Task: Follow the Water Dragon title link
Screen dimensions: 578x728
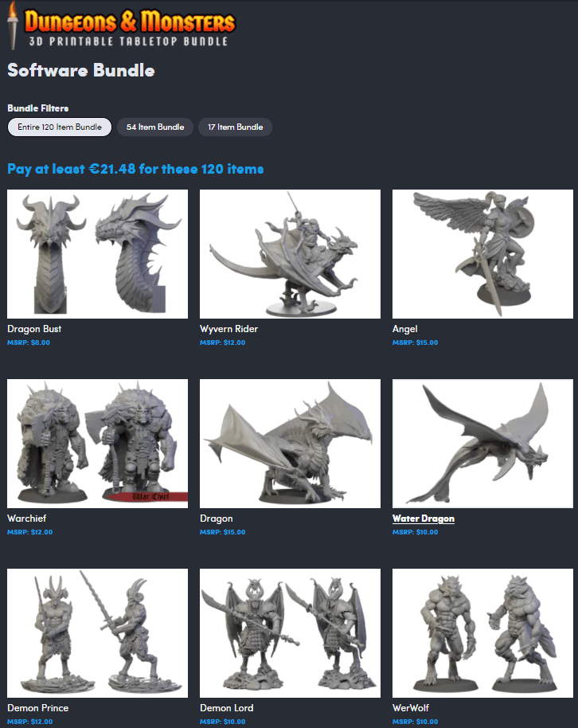Action: (x=424, y=519)
